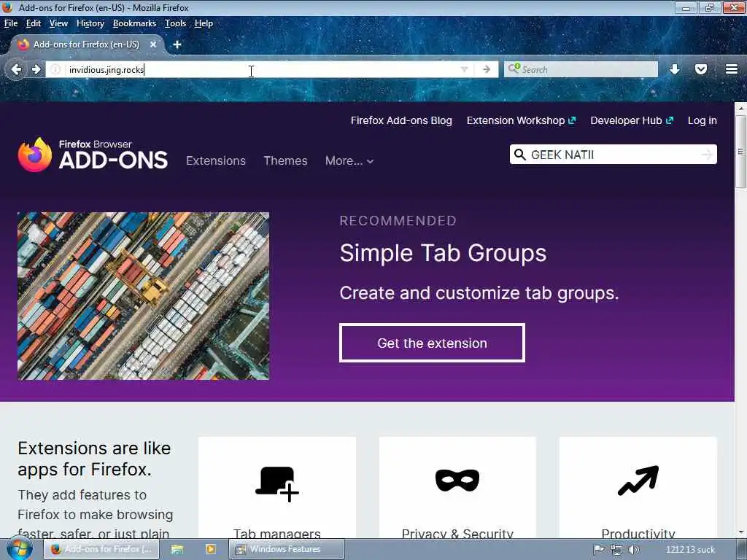
Task: Click the Log in link
Action: point(703,120)
